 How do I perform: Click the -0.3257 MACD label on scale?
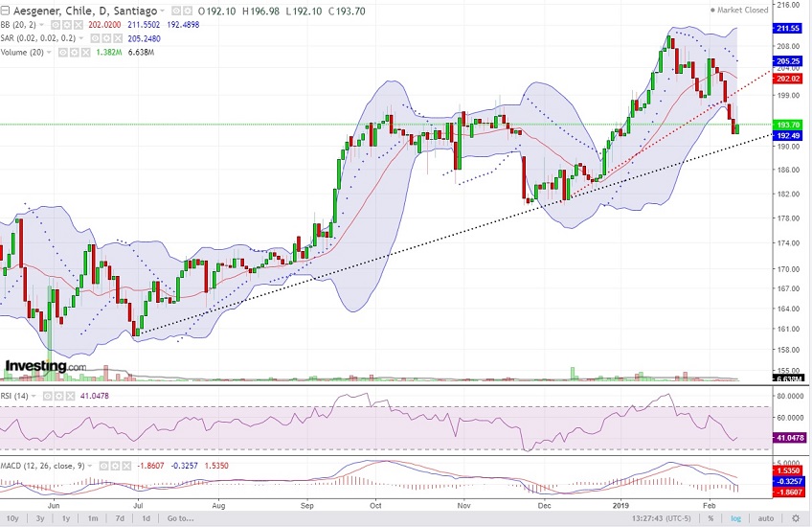tap(789, 481)
